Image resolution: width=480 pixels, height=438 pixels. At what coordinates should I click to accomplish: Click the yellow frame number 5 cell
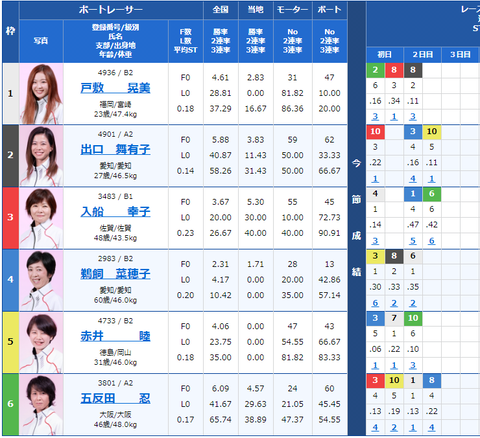pos(10,342)
